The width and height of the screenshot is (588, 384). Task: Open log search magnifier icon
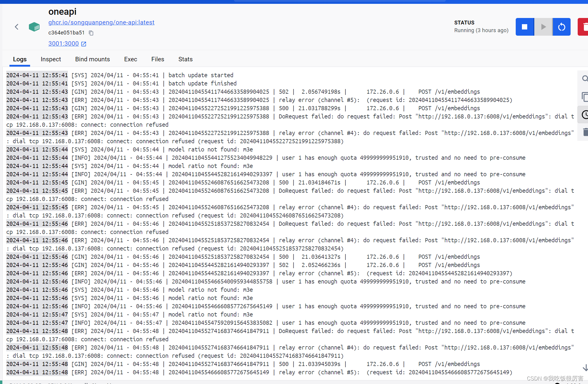[584, 78]
